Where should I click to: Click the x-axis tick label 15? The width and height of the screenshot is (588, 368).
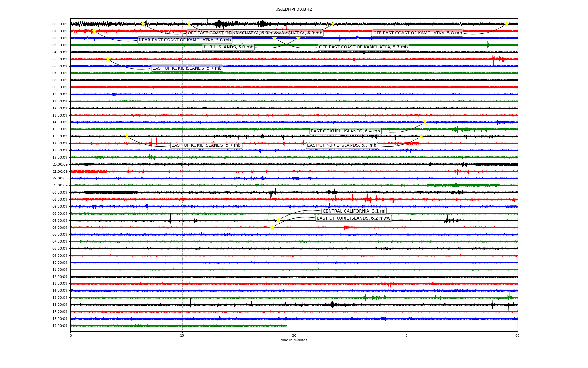coord(182,335)
